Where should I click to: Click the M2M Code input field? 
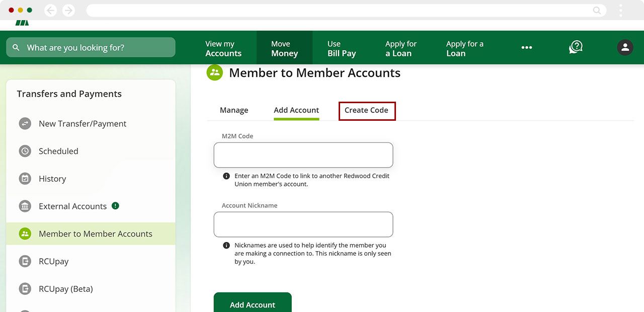click(x=303, y=155)
